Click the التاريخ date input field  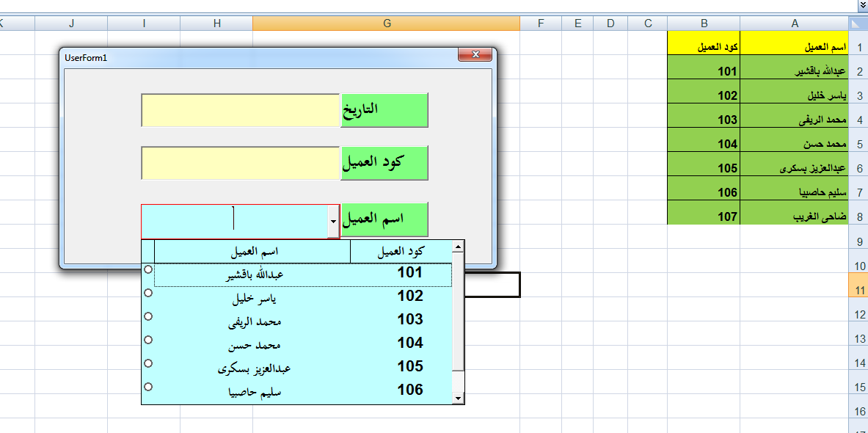(240, 110)
